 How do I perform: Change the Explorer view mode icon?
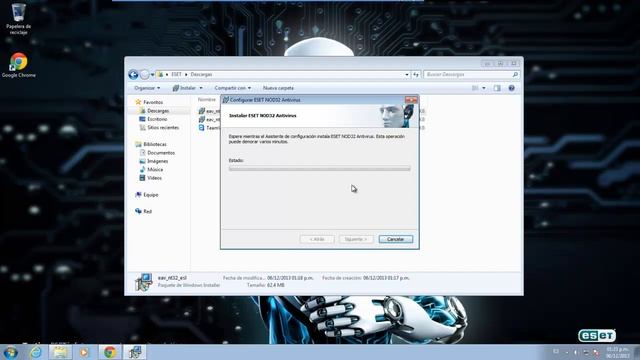(475, 88)
